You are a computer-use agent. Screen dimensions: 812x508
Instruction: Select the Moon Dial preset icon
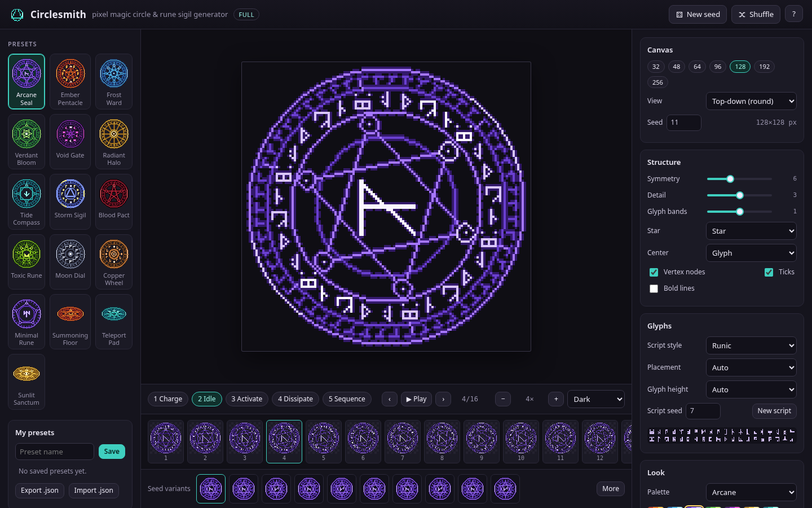click(x=70, y=254)
